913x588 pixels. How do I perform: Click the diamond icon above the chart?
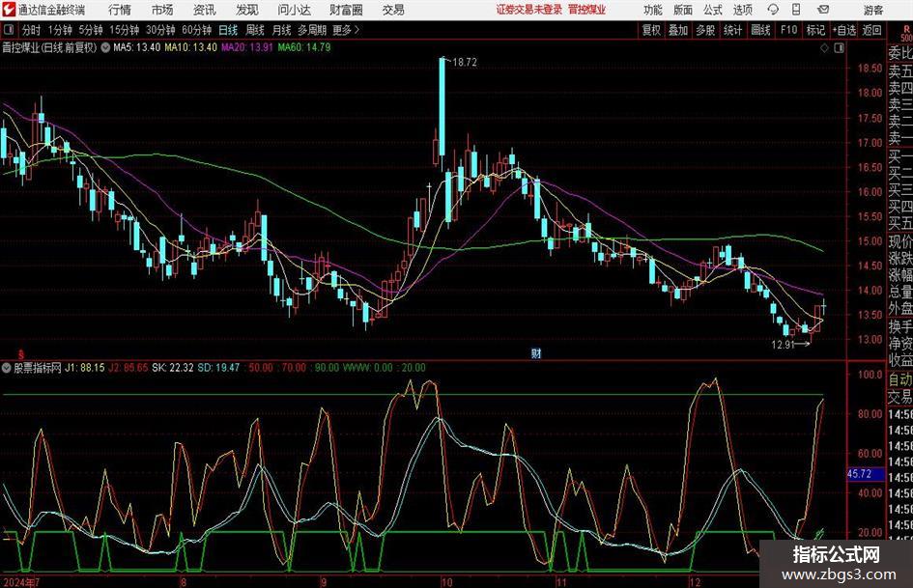(824, 48)
